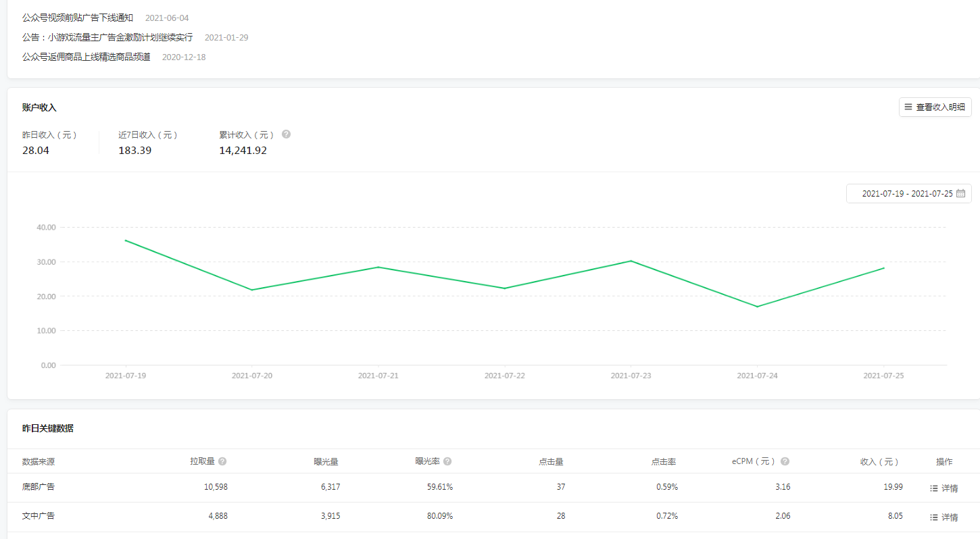Click the chart low point at 2021-07-24

tap(757, 307)
